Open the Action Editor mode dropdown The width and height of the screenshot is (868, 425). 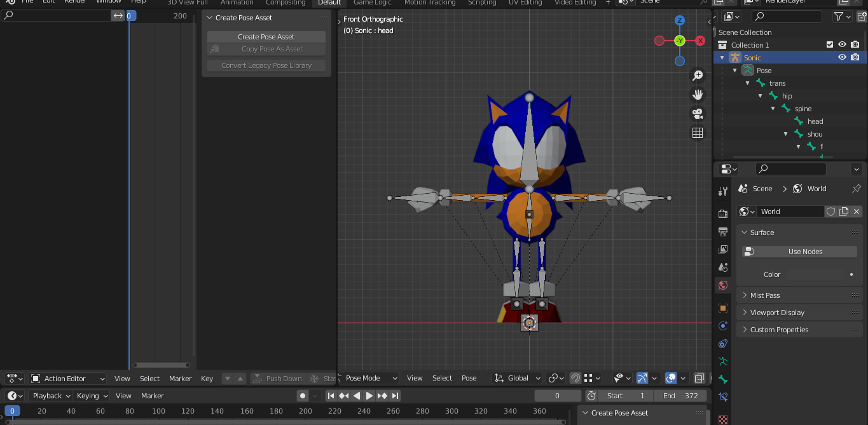[68, 379]
